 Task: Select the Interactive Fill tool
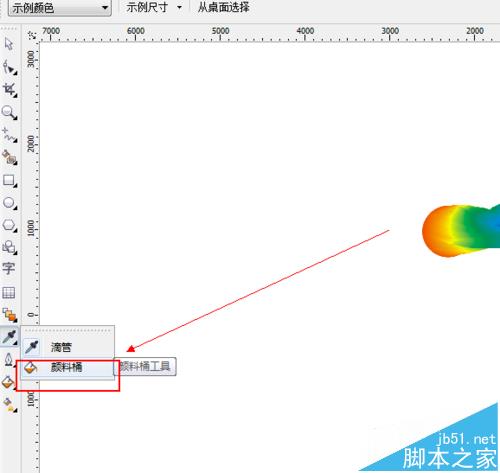click(x=9, y=404)
